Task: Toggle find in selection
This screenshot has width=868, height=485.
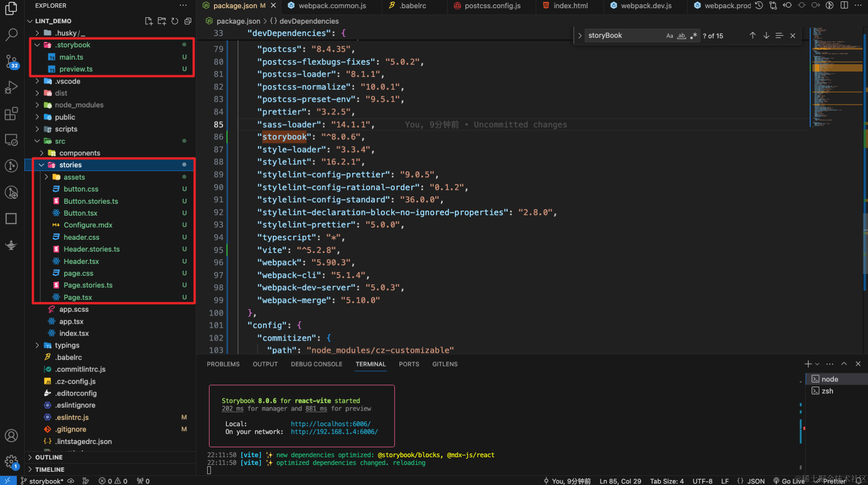Action: tap(780, 36)
